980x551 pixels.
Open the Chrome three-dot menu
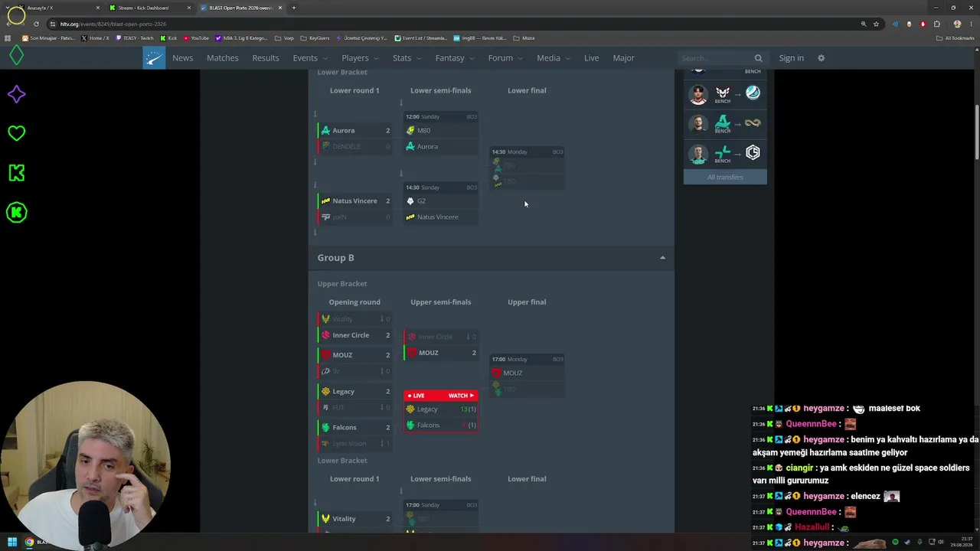[970, 24]
